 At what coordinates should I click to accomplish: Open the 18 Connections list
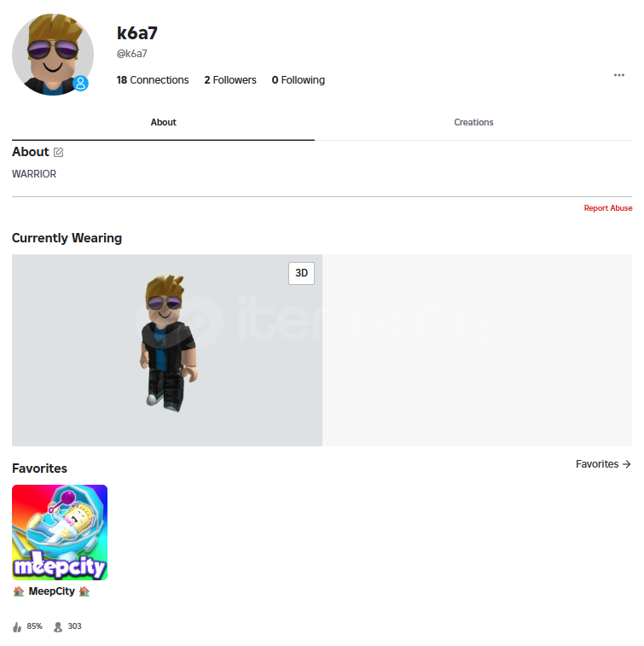(153, 80)
